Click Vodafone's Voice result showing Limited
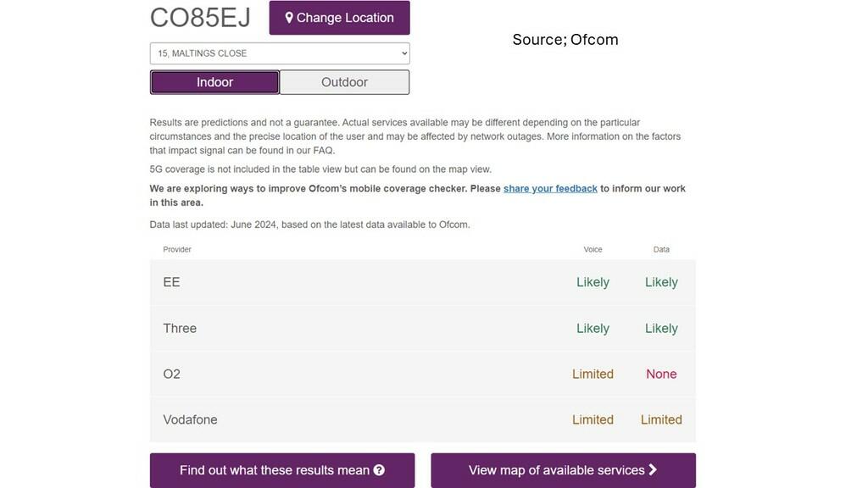The image size is (868, 488). click(593, 419)
